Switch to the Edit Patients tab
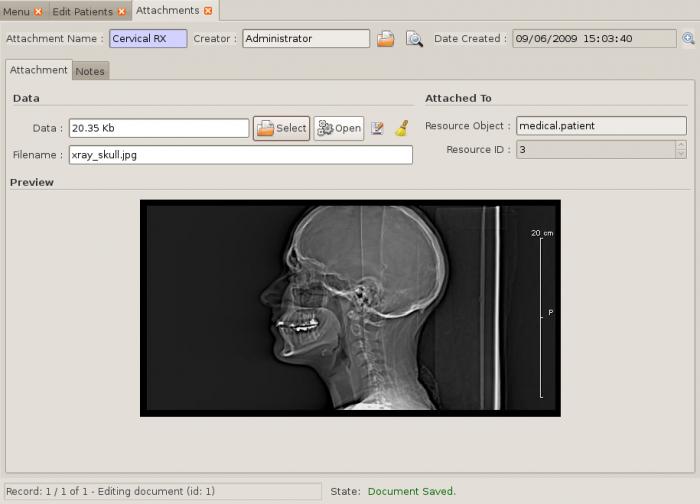 [83, 12]
